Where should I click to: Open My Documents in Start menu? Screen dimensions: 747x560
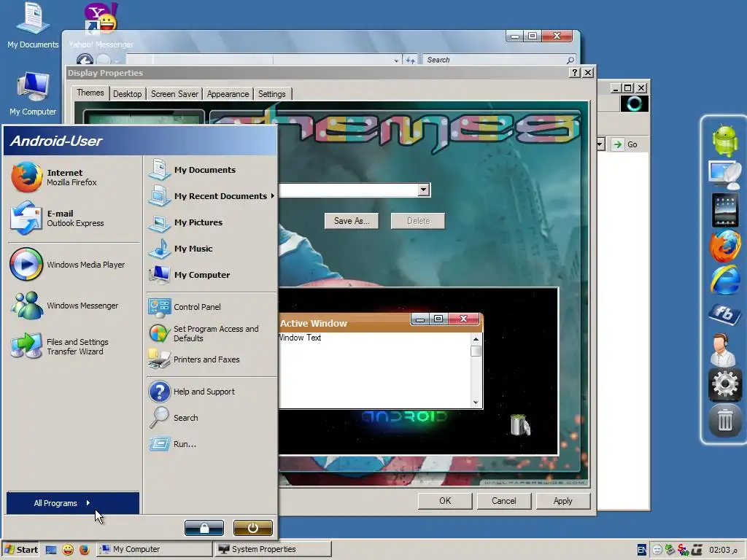coord(211,170)
